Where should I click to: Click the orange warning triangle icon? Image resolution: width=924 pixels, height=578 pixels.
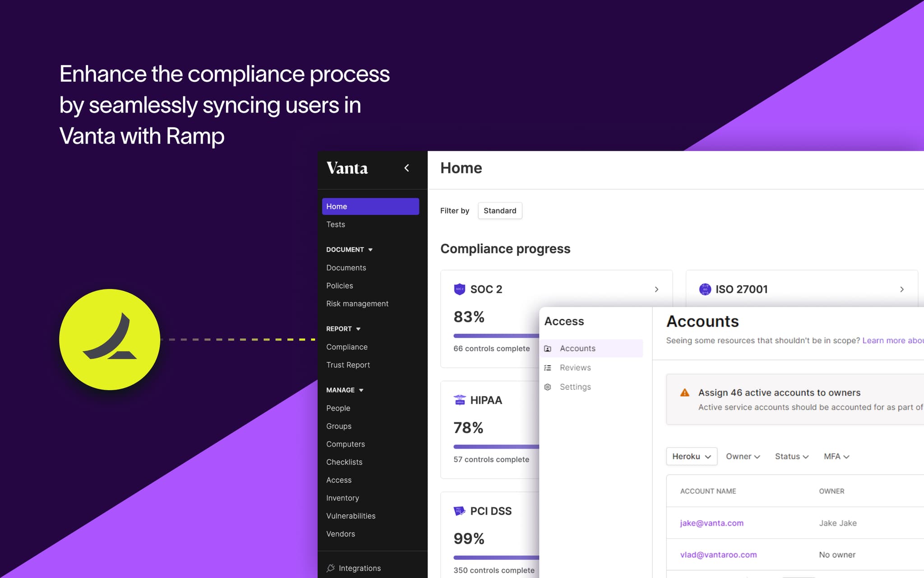[684, 392]
